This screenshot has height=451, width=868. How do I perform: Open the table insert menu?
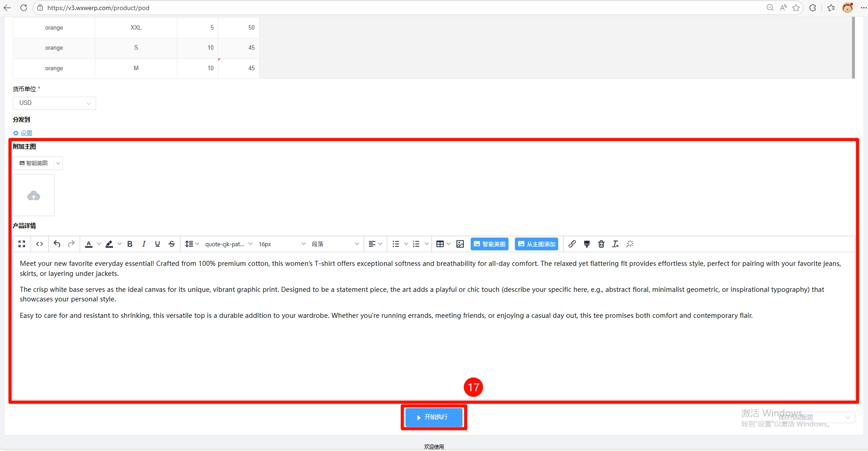click(x=442, y=244)
